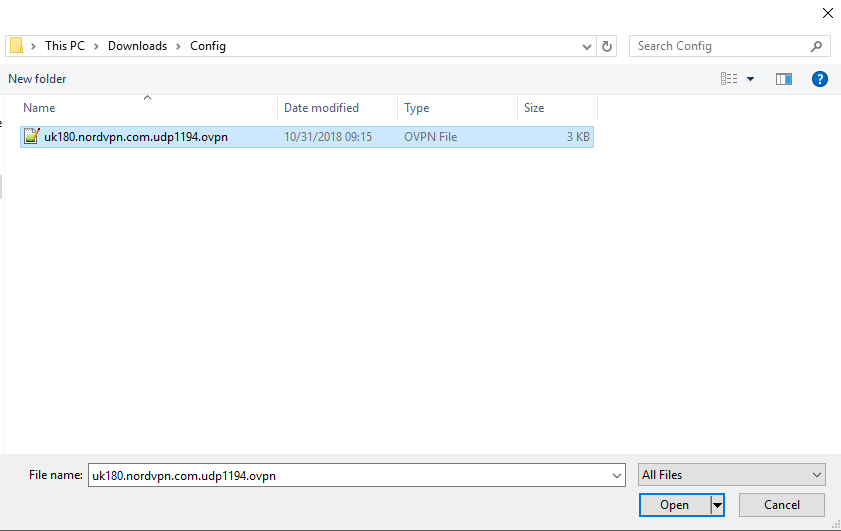Open the All Files type filter

coord(732,475)
